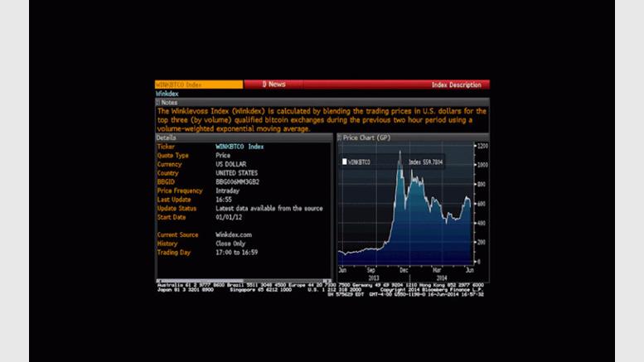This screenshot has width=644, height=362.
Task: Open the WINKBTCO Index ticker link
Action: (240, 147)
